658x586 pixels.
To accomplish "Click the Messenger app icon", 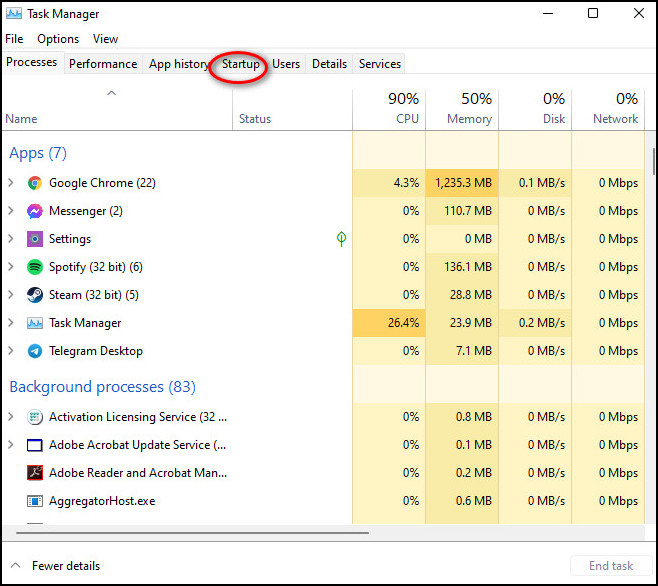I will tap(35, 211).
